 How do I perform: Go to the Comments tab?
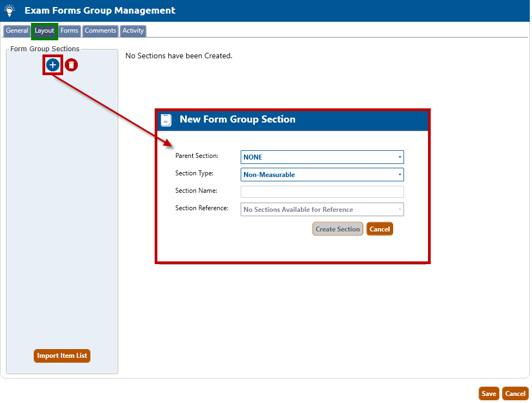(x=100, y=31)
